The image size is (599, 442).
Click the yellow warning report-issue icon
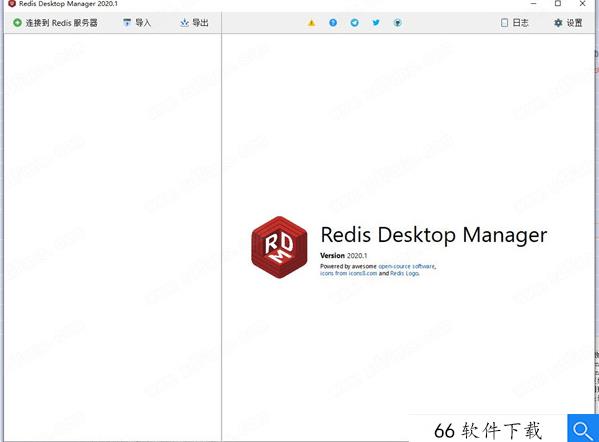pyautogui.click(x=312, y=23)
